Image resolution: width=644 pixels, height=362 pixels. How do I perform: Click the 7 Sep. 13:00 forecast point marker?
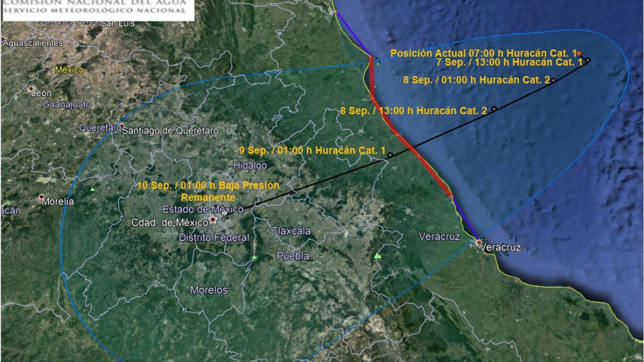tap(588, 60)
